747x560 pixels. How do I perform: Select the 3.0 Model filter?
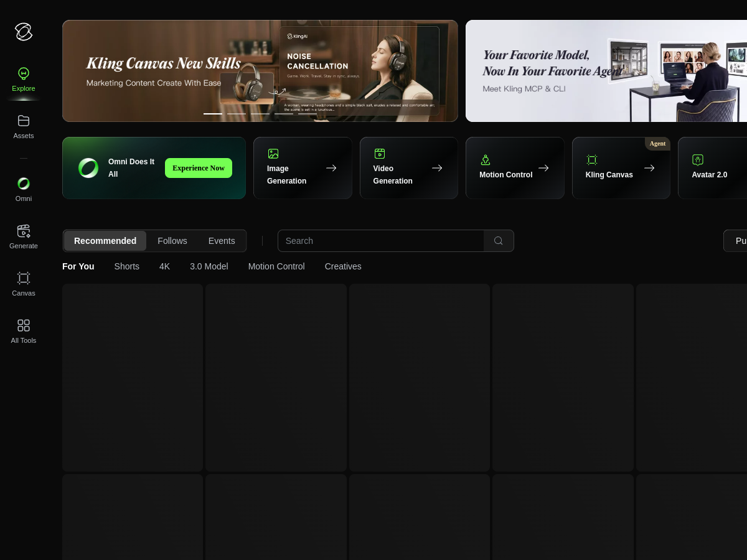click(x=209, y=266)
